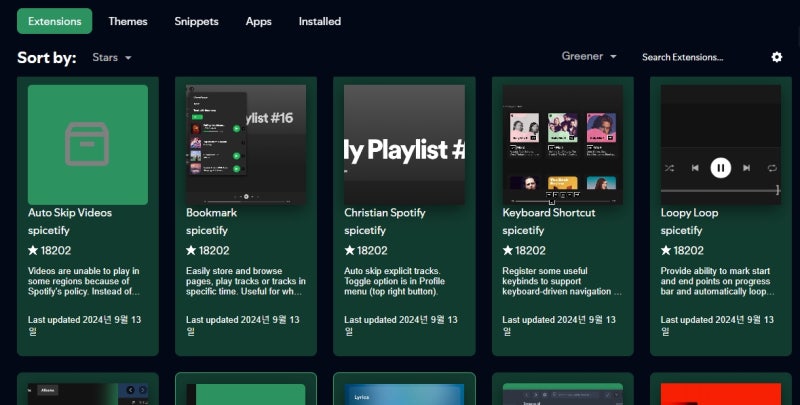Switch to the Installed tab
Image resolution: width=800 pixels, height=405 pixels.
coord(320,21)
